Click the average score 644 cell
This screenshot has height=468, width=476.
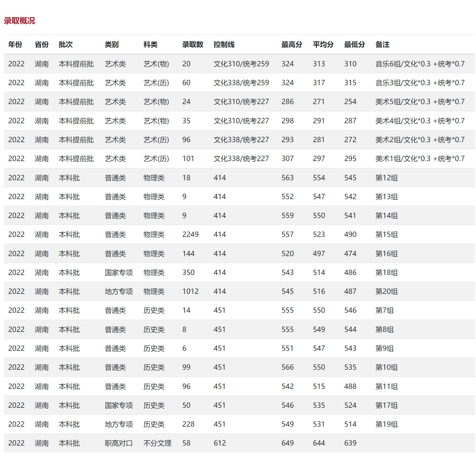(x=319, y=443)
